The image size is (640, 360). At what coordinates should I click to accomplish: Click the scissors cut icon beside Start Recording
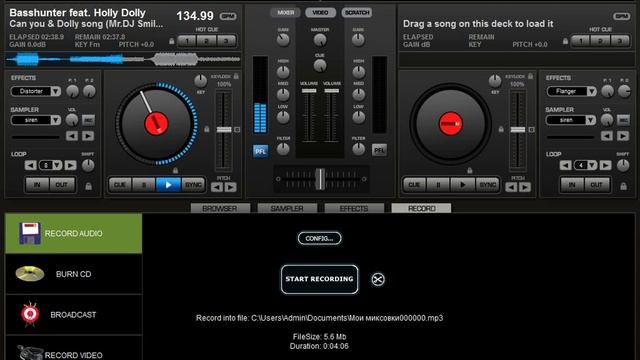[378, 280]
